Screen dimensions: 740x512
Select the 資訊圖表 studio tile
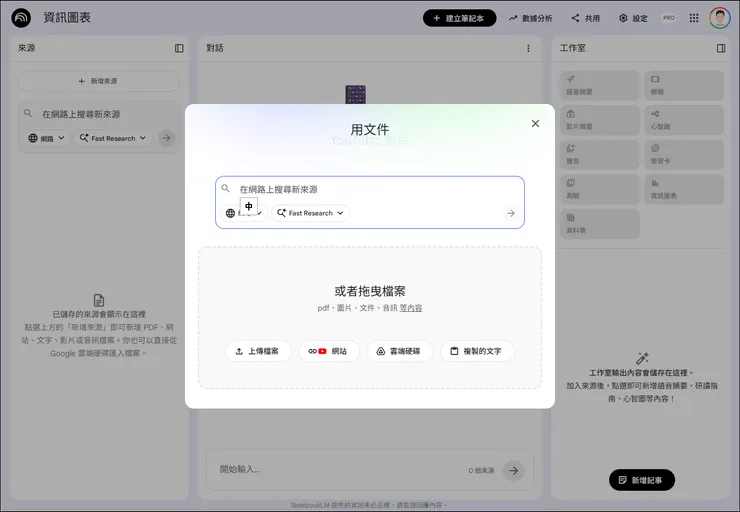[x=684, y=189]
